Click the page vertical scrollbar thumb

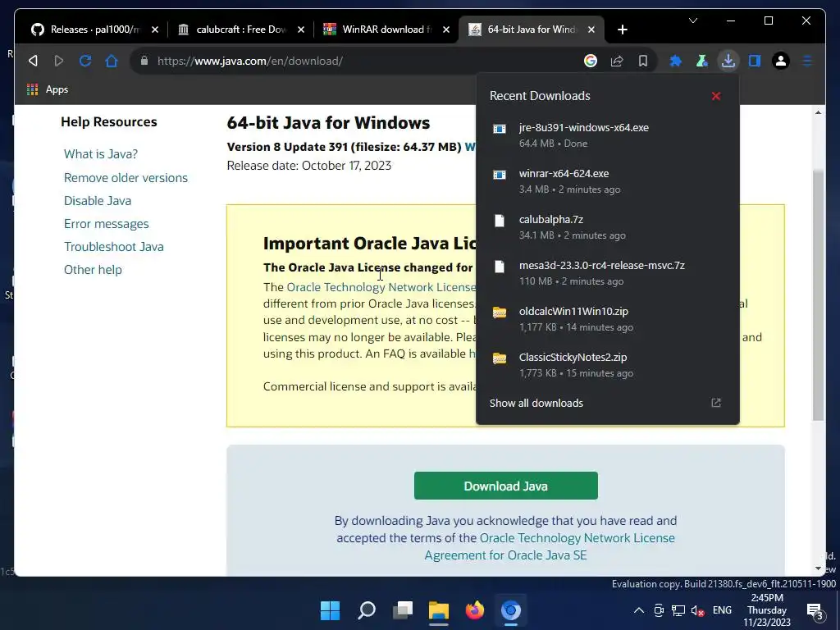(x=818, y=294)
